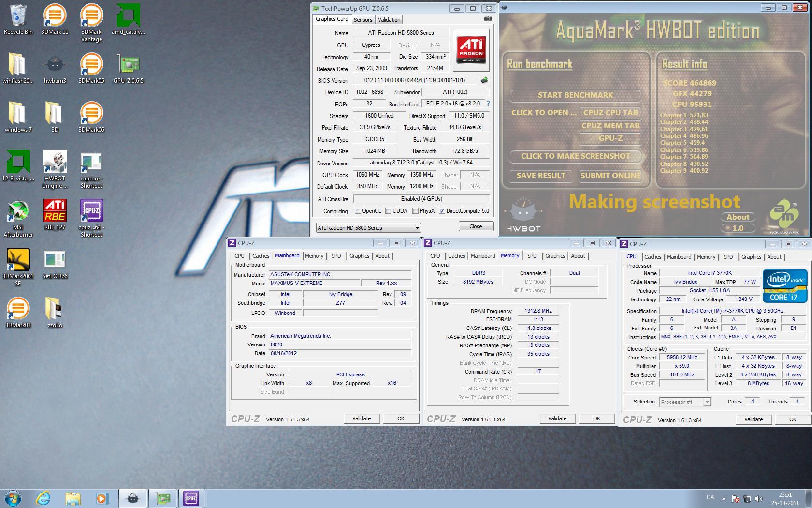Toggle the DirectCompute 5.0 checkbox
Image resolution: width=812 pixels, height=508 pixels.
pos(442,211)
